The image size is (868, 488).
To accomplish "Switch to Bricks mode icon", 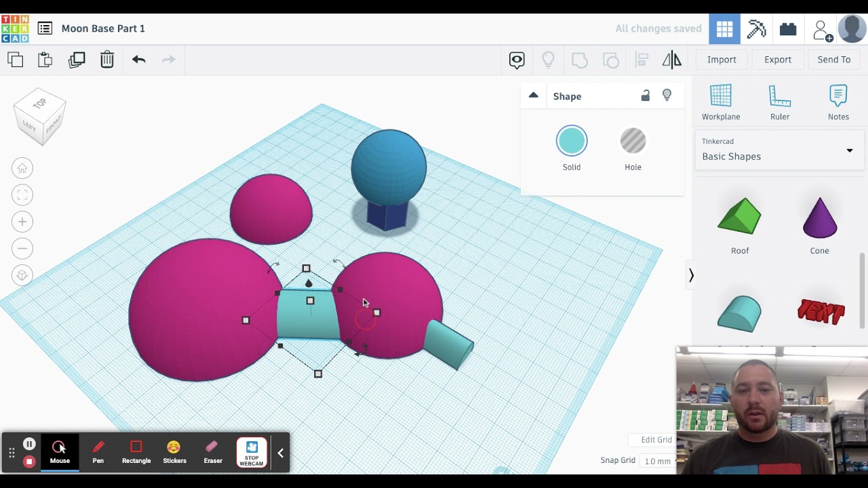I will click(788, 29).
